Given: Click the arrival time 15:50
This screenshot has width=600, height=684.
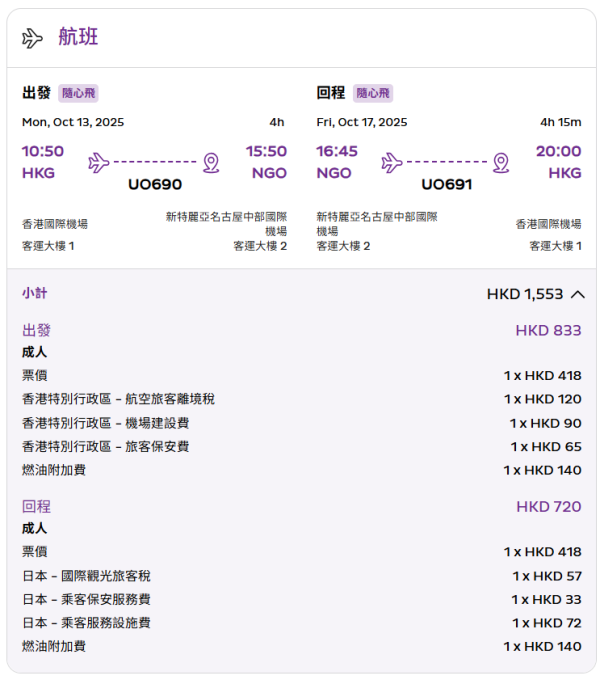Looking at the screenshot, I should [x=266, y=151].
